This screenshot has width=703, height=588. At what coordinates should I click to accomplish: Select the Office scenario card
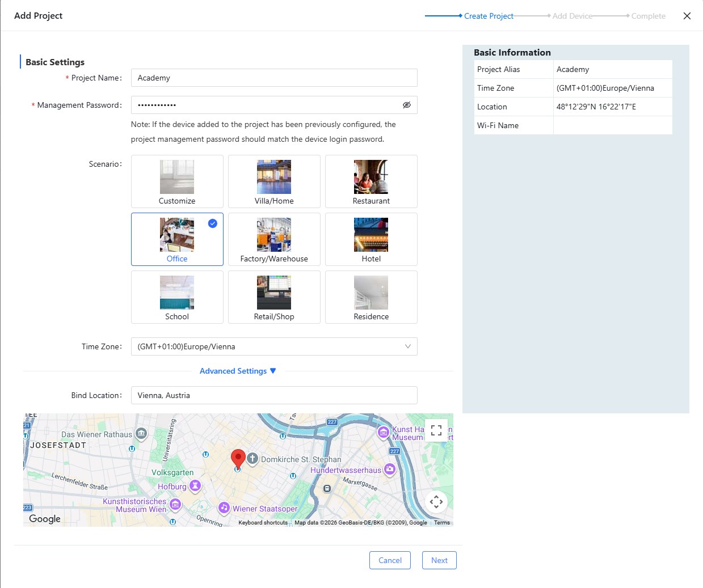pos(177,239)
